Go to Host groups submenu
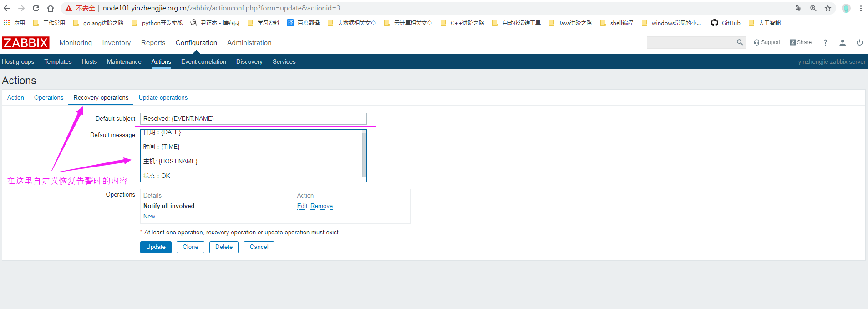This screenshot has height=309, width=868. 18,62
